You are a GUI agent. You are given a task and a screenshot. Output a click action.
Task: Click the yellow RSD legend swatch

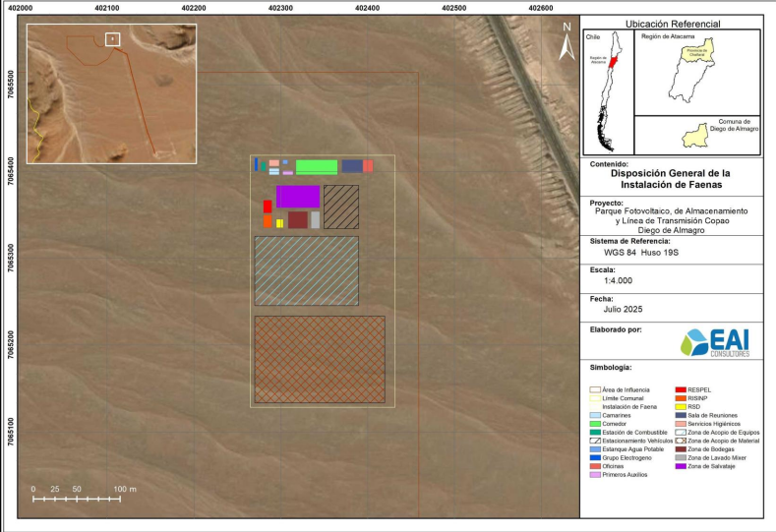[x=680, y=407]
